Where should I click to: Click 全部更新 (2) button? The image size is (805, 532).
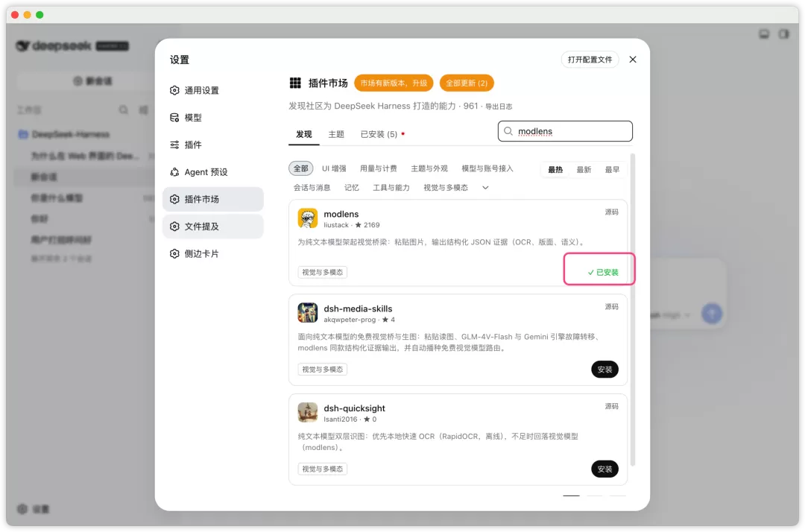click(467, 83)
